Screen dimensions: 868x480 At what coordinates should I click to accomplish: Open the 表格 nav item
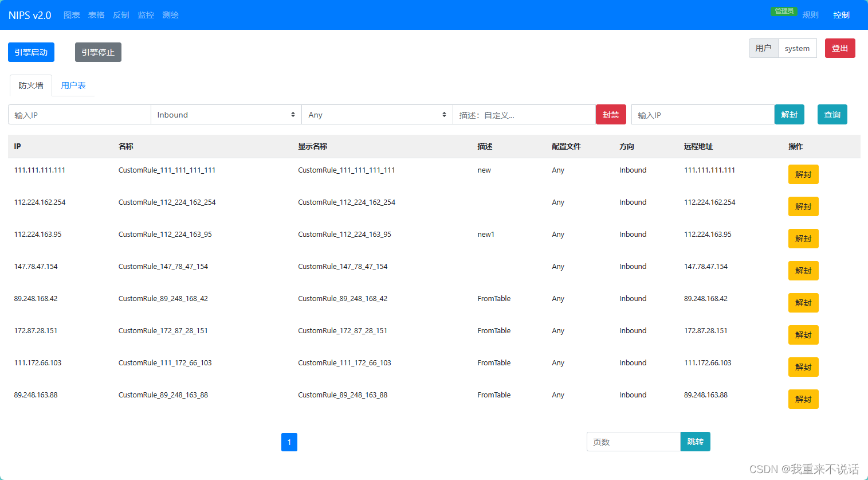pos(96,15)
